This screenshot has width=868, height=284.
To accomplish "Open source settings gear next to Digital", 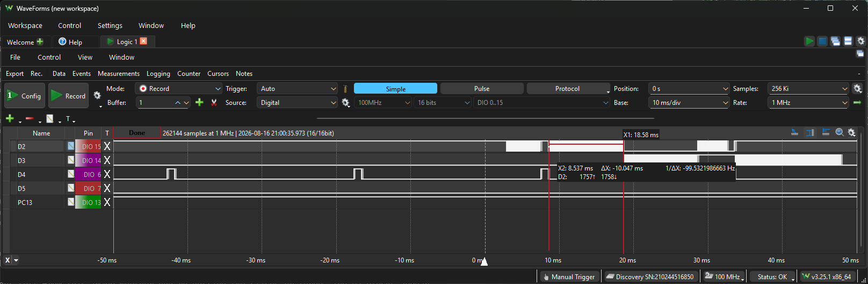I will coord(345,102).
